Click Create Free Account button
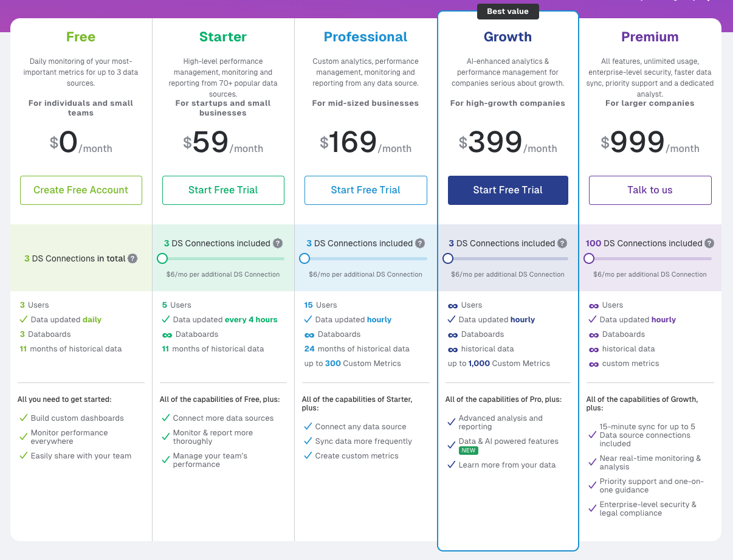The image size is (733, 560). (81, 190)
